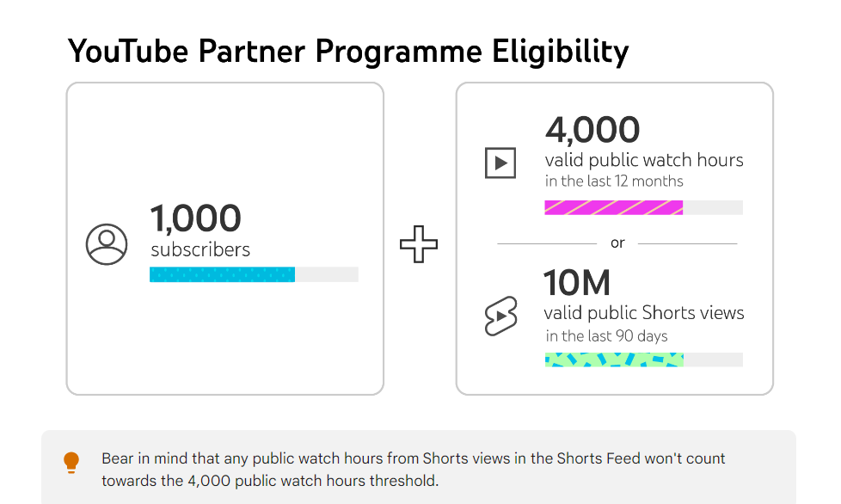Click the 'Bear in mind' tip text
841x504 pixels.
pyautogui.click(x=413, y=470)
